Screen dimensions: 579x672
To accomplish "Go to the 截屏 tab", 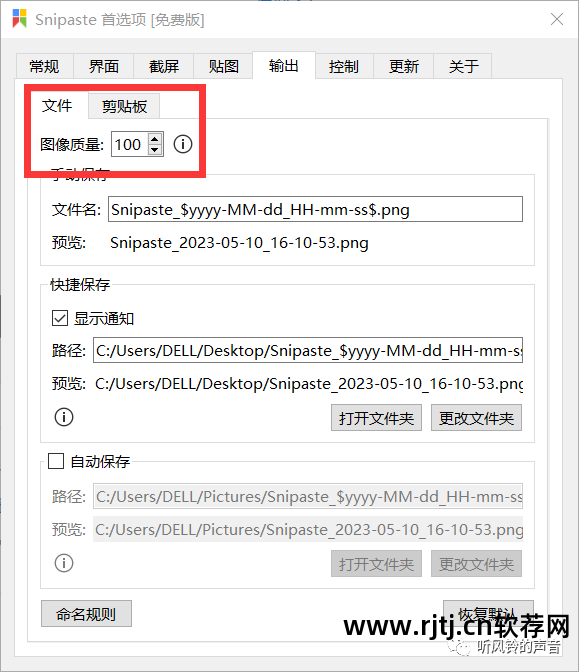I will click(x=164, y=66).
